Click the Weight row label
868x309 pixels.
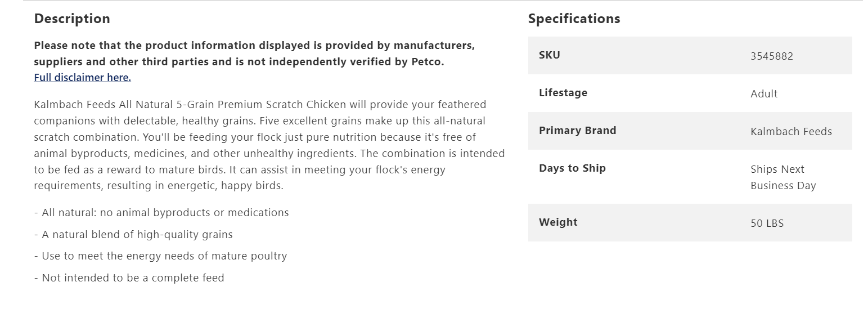click(558, 222)
